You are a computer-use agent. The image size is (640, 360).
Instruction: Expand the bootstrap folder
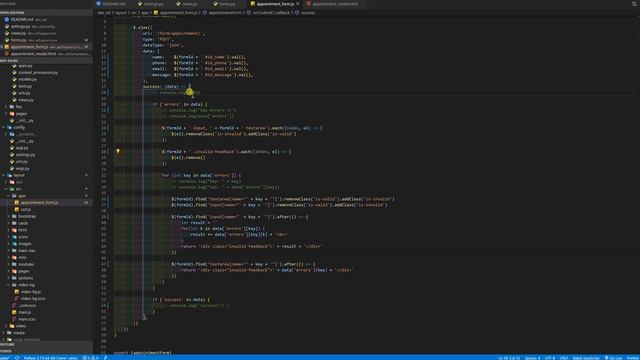(27, 216)
